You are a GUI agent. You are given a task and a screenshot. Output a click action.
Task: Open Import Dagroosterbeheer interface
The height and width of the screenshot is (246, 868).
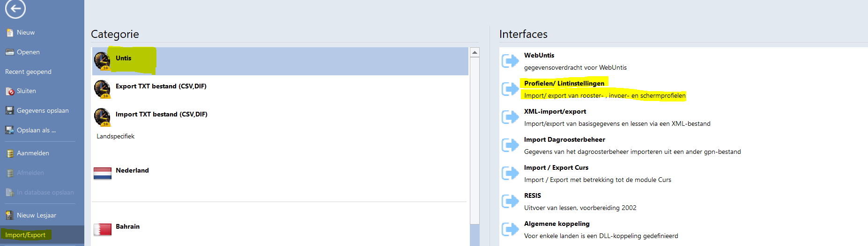(x=564, y=140)
